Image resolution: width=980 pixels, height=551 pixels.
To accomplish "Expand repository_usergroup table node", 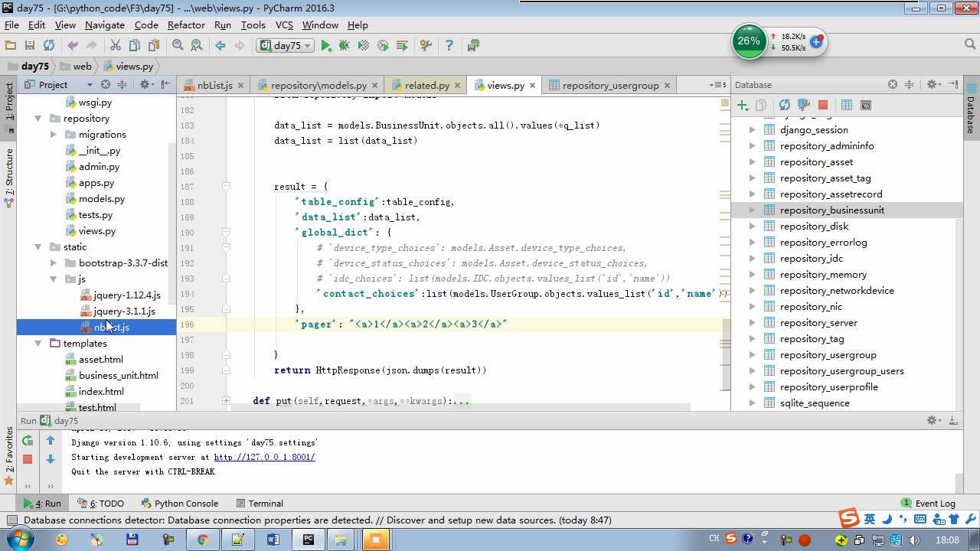I will point(752,355).
